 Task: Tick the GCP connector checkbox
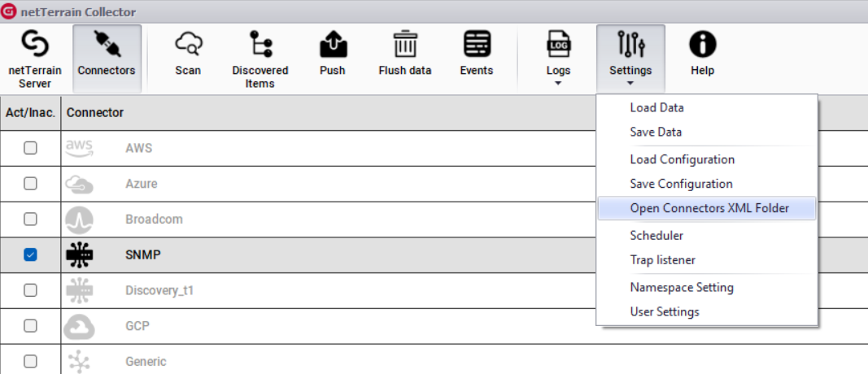(30, 325)
